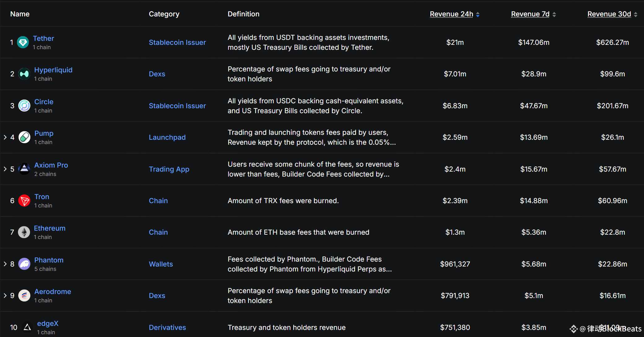Select Tether's $21m 24h revenue cell
Viewport: 644px width, 337px height.
(455, 42)
